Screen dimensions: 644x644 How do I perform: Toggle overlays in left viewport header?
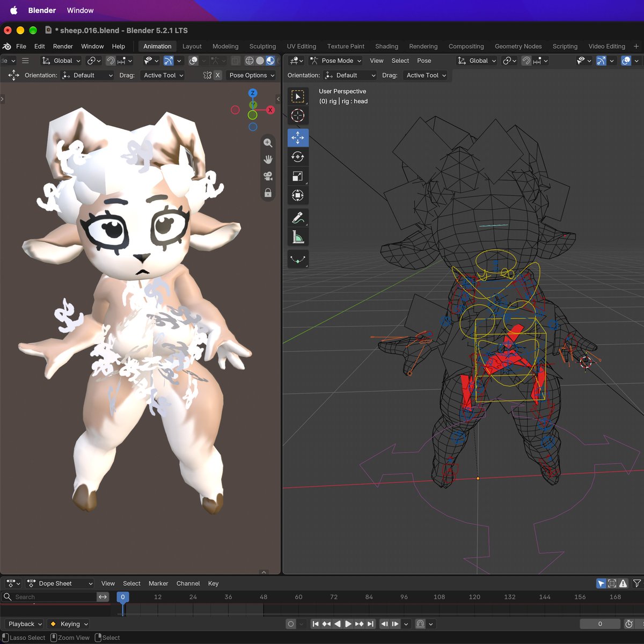(194, 61)
